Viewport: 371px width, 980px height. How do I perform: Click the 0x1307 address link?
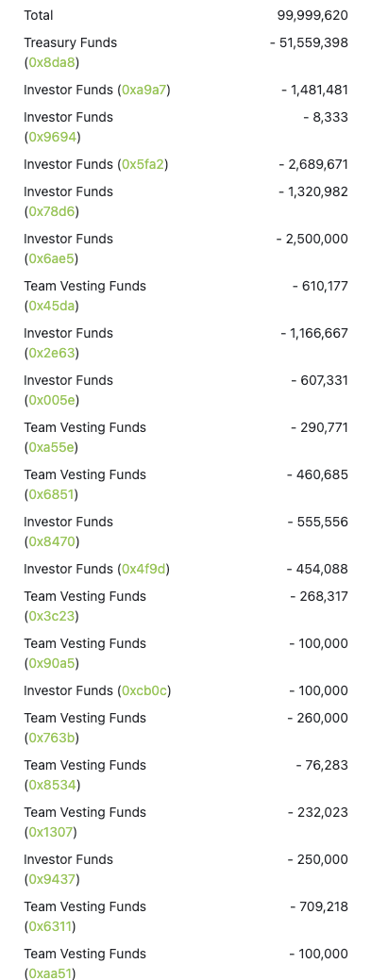pyautogui.click(x=51, y=833)
